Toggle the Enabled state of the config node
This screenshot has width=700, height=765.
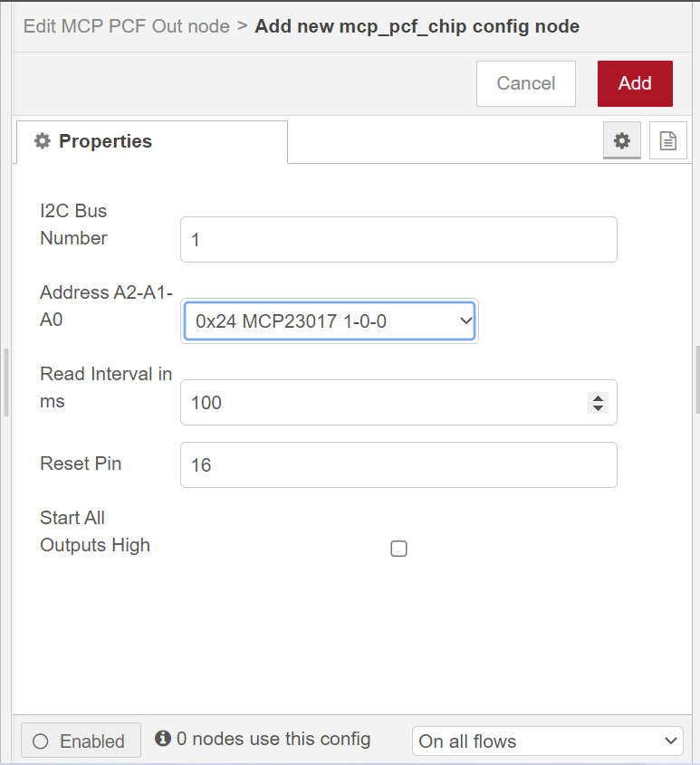coord(80,740)
